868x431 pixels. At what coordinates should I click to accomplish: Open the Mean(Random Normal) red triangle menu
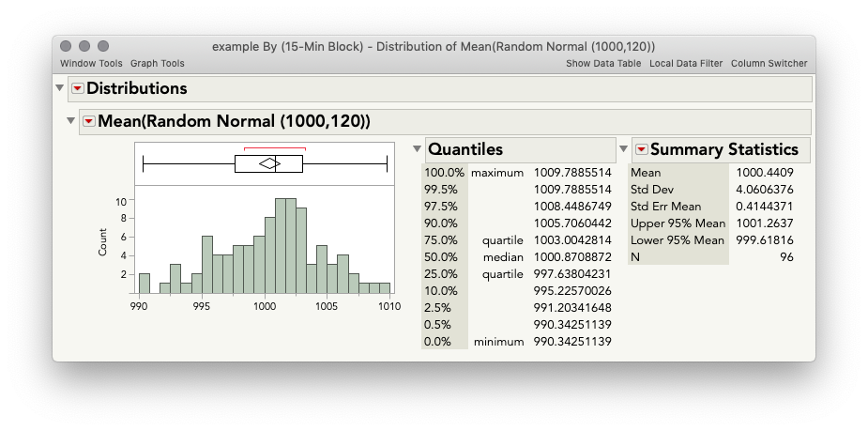(88, 121)
